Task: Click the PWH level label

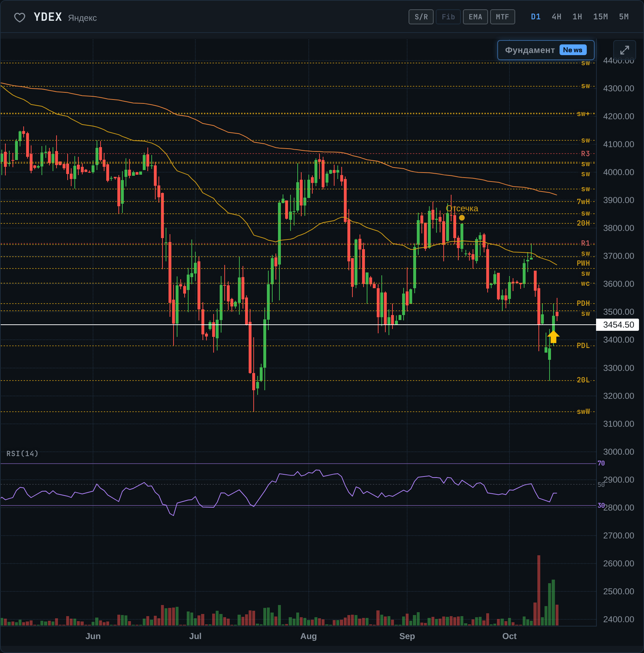Action: click(583, 263)
